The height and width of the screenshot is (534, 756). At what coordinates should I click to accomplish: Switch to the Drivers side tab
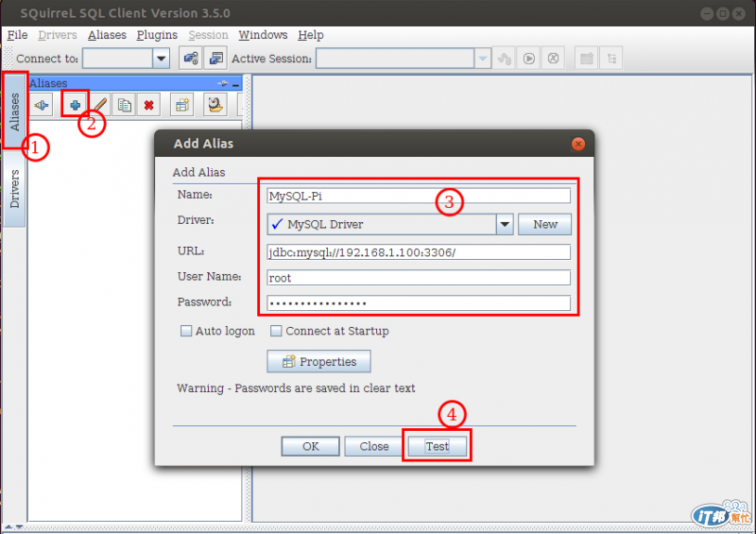click(14, 188)
